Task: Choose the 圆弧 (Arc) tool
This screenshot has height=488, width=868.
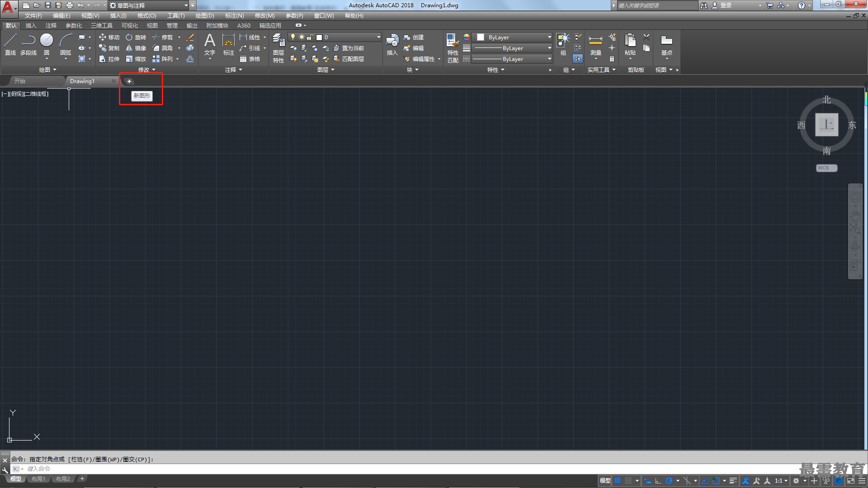Action: coord(66,44)
